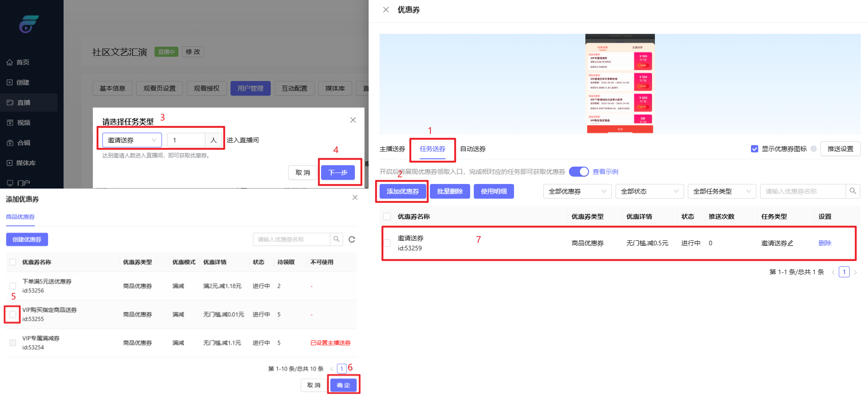Viewport: 868px width, 400px height.
Task: Click the edit pencil next to 邀请送券
Action: point(790,243)
